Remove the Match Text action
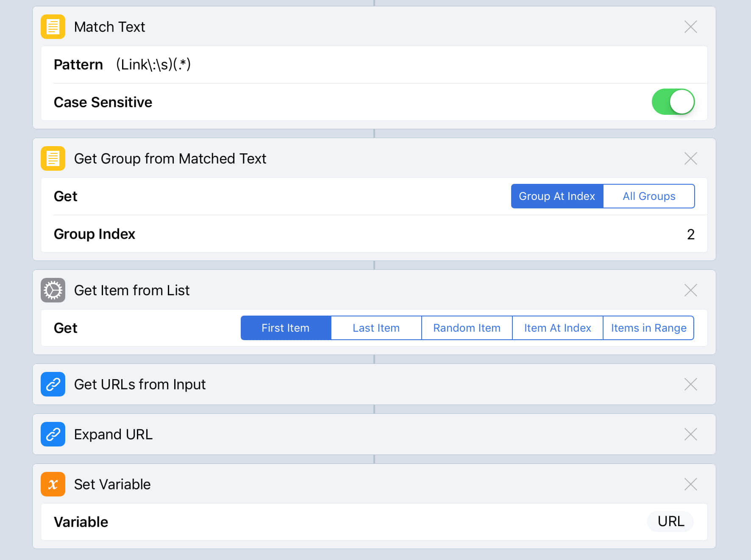The width and height of the screenshot is (751, 560). (x=690, y=27)
